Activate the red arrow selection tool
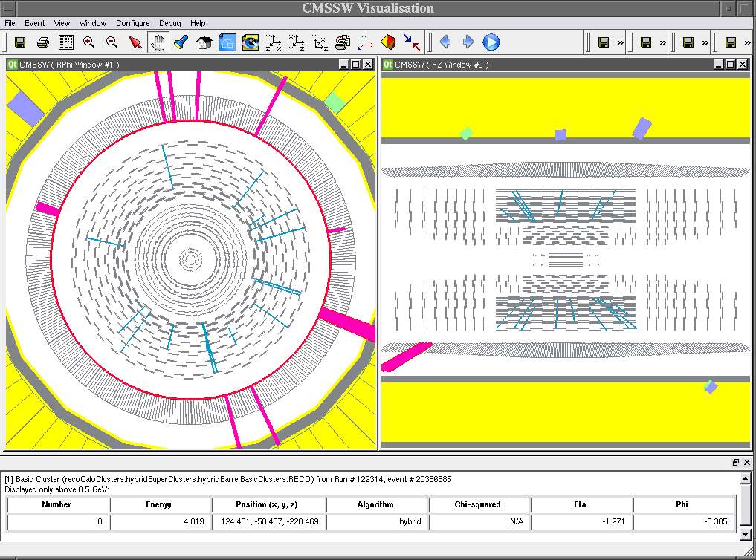756x560 pixels. click(x=135, y=42)
